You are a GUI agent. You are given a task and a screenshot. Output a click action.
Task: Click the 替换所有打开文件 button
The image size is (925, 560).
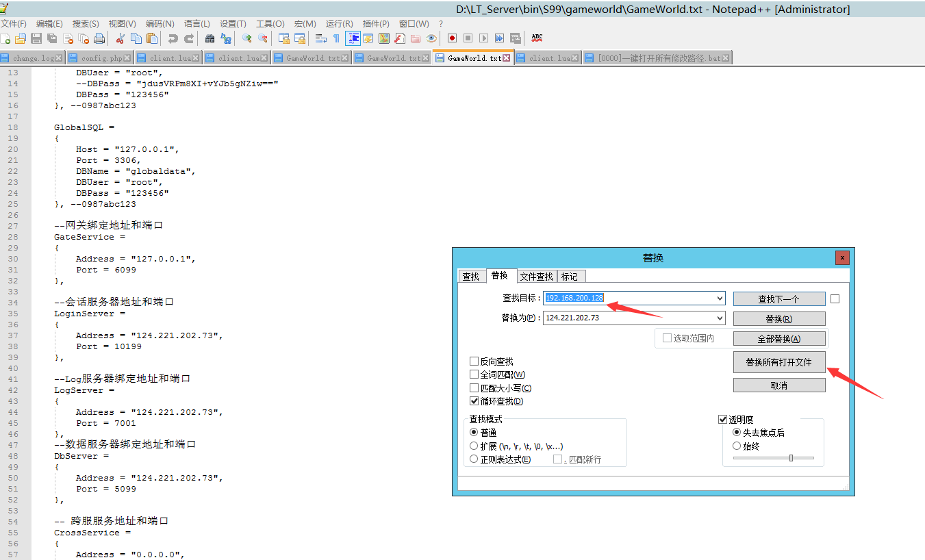tap(778, 362)
